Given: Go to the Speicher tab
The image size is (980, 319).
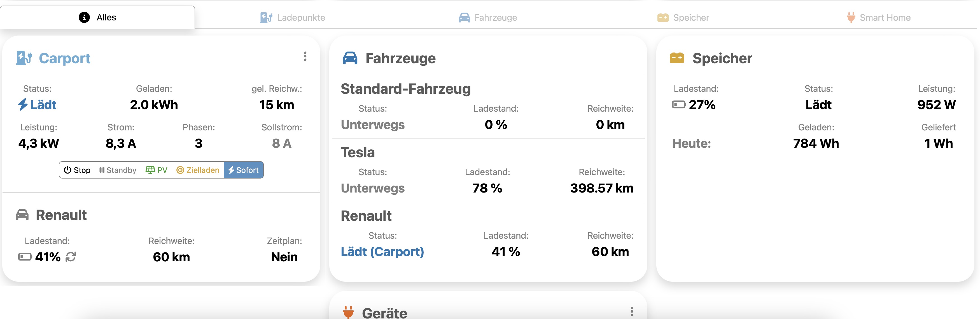Looking at the screenshot, I should point(683,18).
